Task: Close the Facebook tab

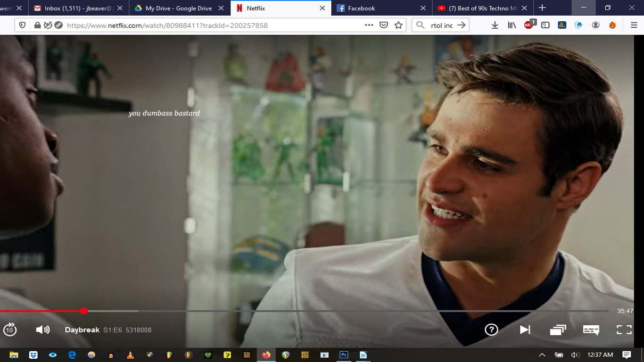Action: coord(423,8)
